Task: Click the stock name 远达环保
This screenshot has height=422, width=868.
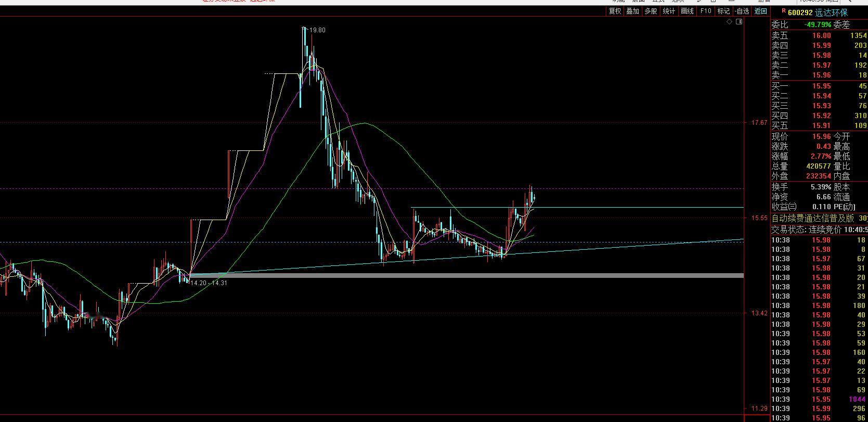Action: pos(832,12)
